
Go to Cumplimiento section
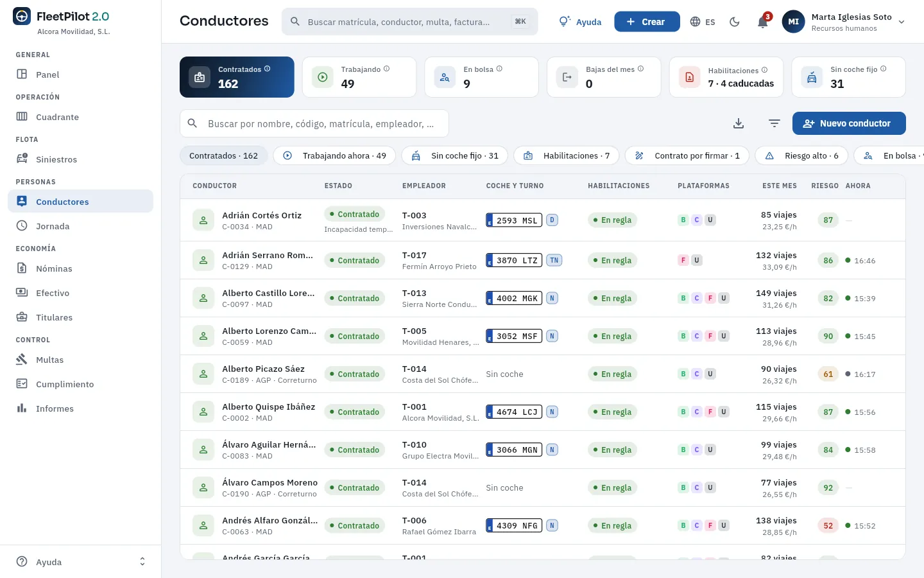[80, 384]
